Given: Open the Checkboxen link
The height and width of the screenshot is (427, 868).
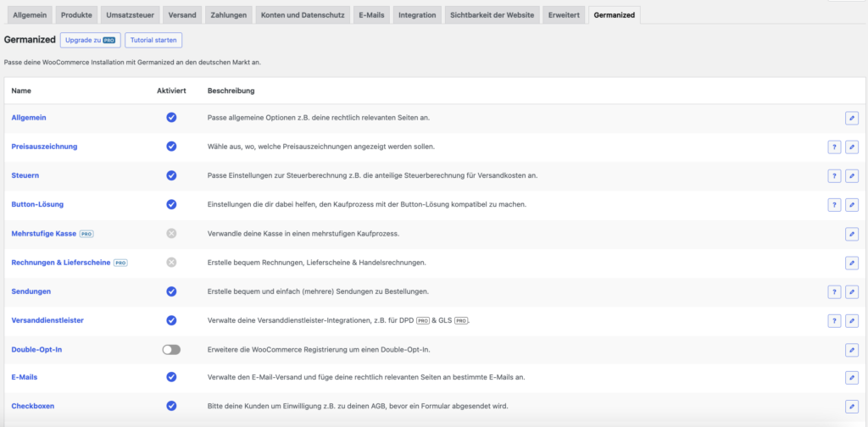Looking at the screenshot, I should pos(33,406).
